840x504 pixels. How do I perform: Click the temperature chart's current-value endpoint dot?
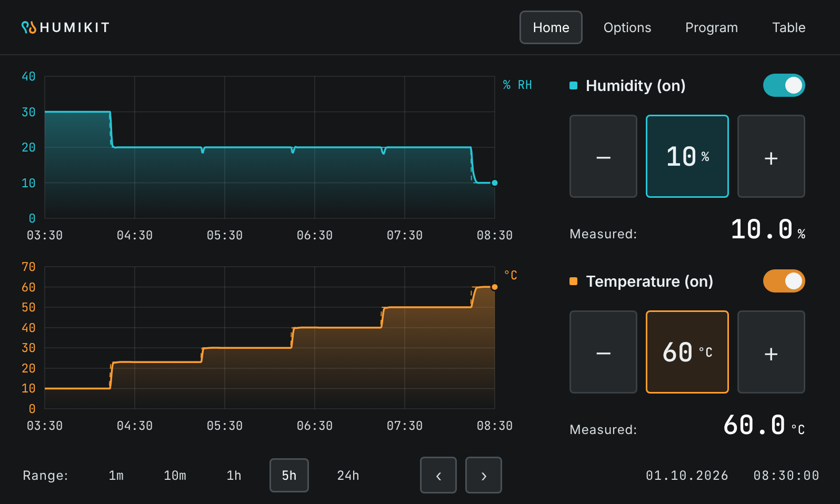coord(495,287)
